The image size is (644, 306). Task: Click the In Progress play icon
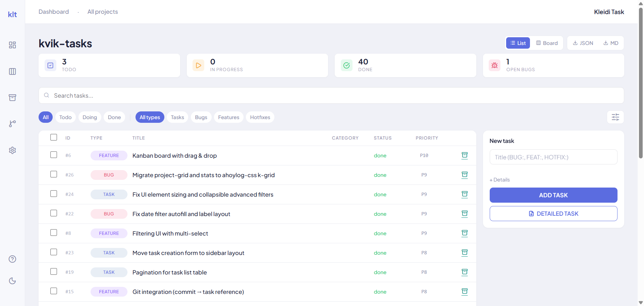click(199, 65)
